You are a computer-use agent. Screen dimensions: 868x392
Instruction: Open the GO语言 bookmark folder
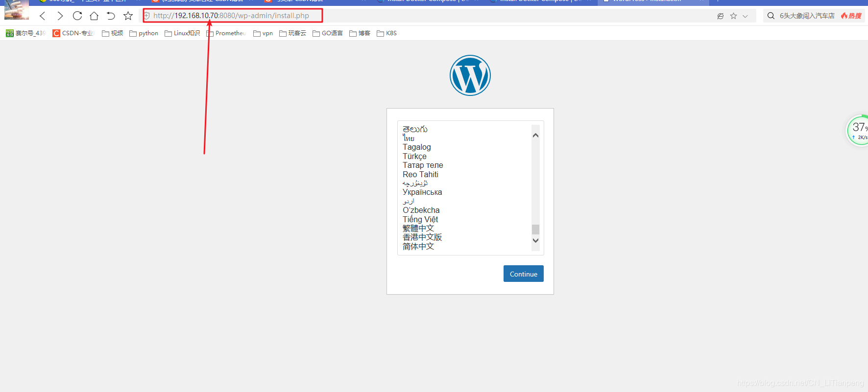[328, 33]
